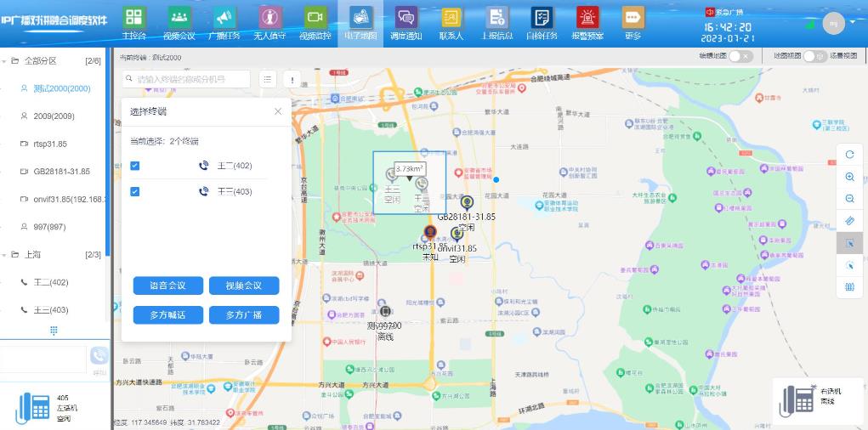The width and height of the screenshot is (868, 430).
Task: Click the rtsp31.85 map marker
Action: (x=430, y=233)
